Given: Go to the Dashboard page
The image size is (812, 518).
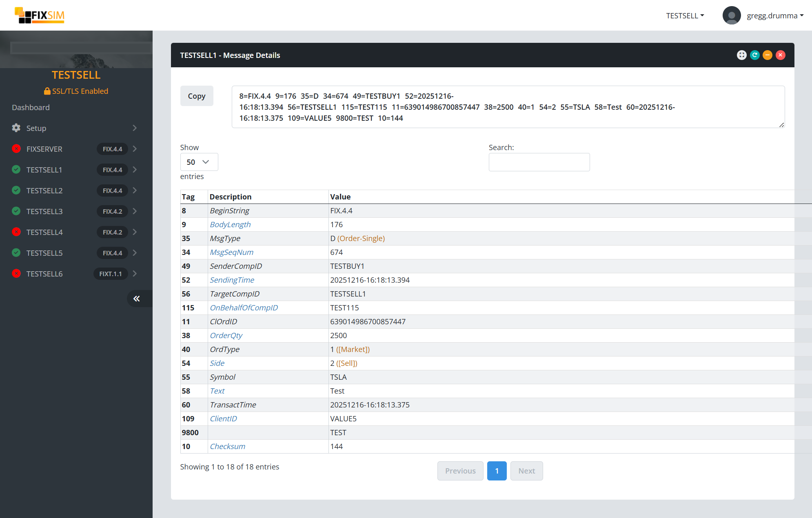Looking at the screenshot, I should pos(31,107).
